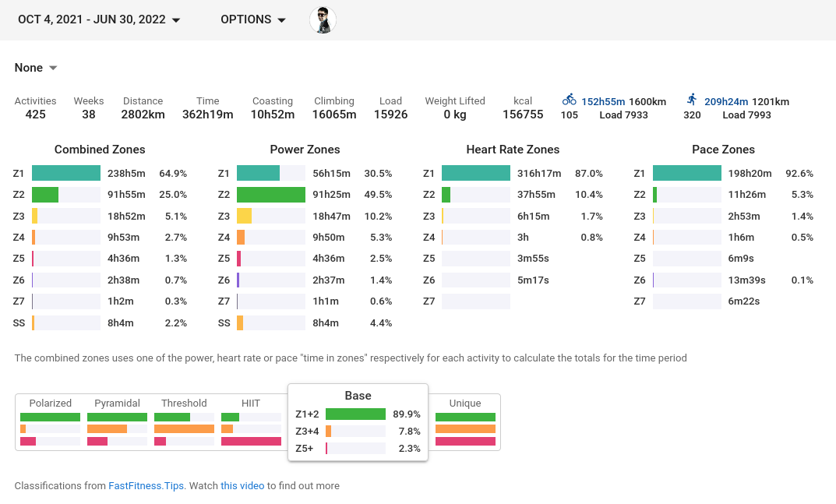Click the cycling time 152h55m link
This screenshot has width=836, height=504.
[603, 101]
